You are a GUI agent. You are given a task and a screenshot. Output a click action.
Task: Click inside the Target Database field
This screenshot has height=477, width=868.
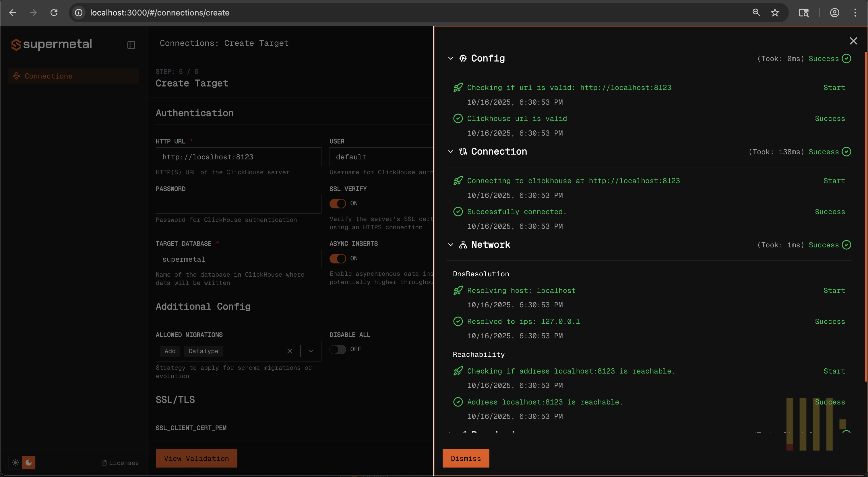[x=238, y=259]
